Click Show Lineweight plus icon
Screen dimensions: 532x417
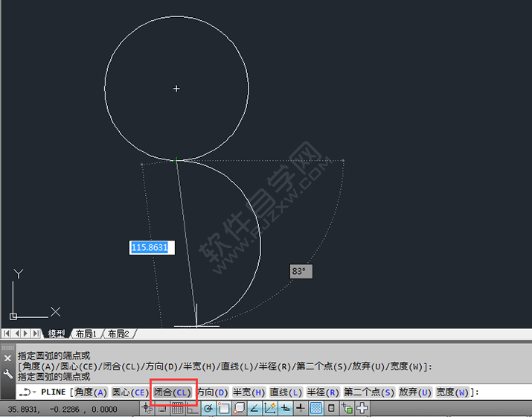(x=301, y=408)
